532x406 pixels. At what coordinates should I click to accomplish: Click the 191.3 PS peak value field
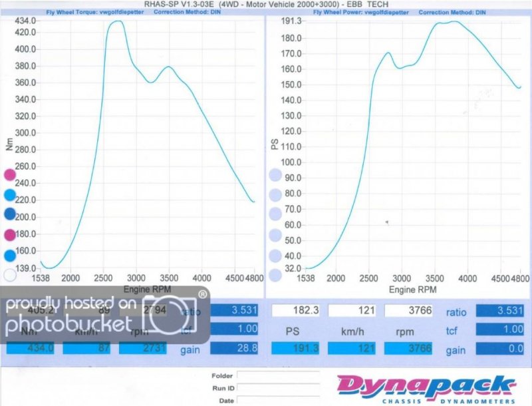(x=296, y=347)
